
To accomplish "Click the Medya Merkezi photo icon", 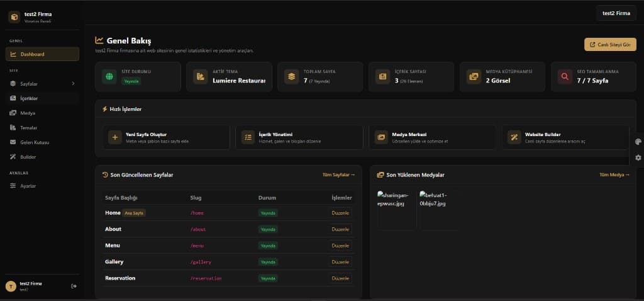I will click(381, 137).
